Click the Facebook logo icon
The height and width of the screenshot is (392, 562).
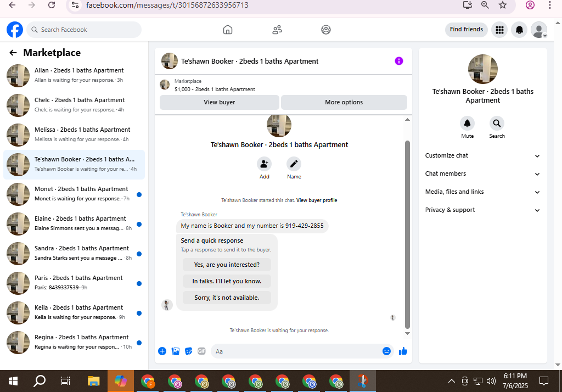click(15, 30)
